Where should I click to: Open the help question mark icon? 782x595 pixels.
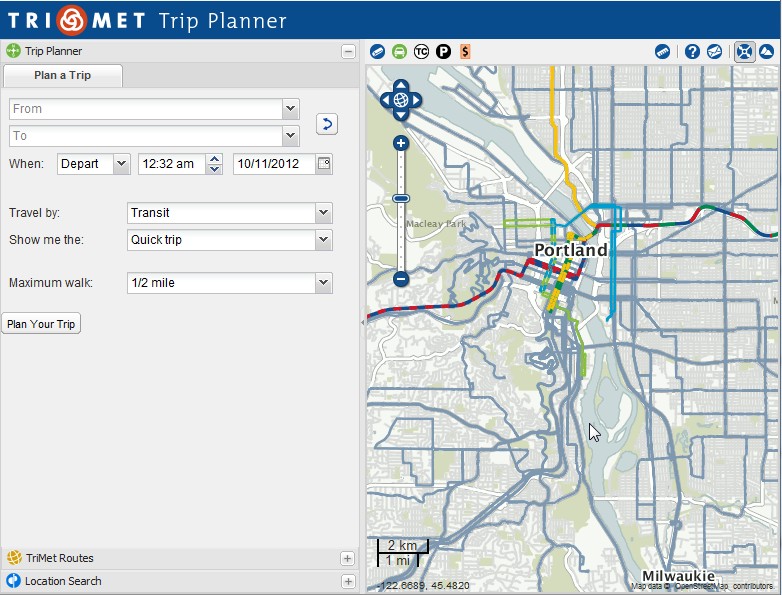point(692,52)
